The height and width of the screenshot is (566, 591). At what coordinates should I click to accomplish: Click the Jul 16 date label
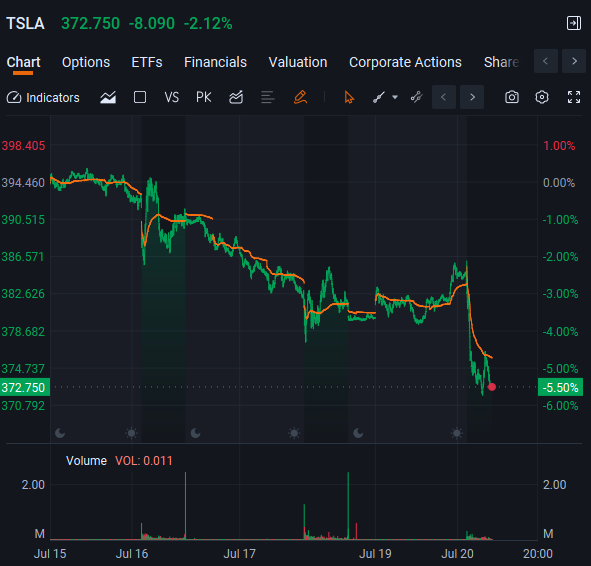click(x=132, y=554)
